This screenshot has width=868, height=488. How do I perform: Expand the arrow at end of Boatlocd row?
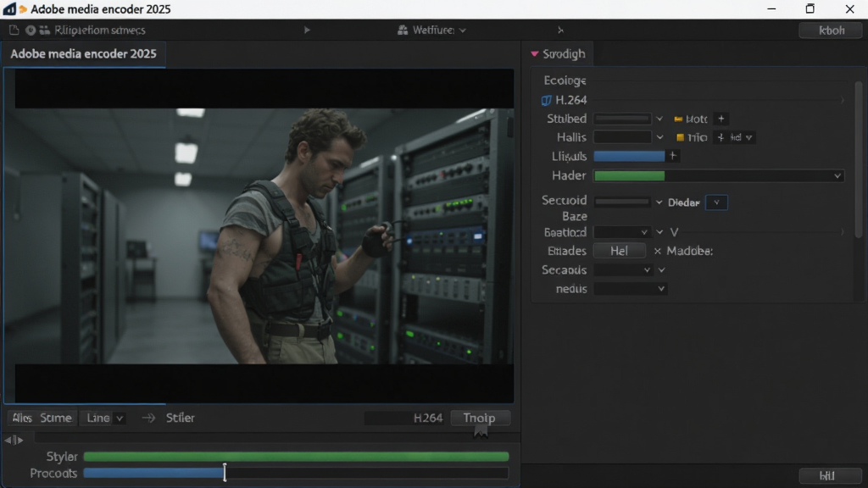point(842,232)
